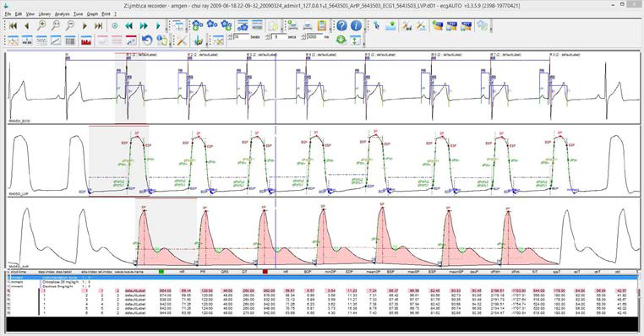644x336 pixels.
Task: Click the red histogram icon in second toolbar
Action: 86,41
